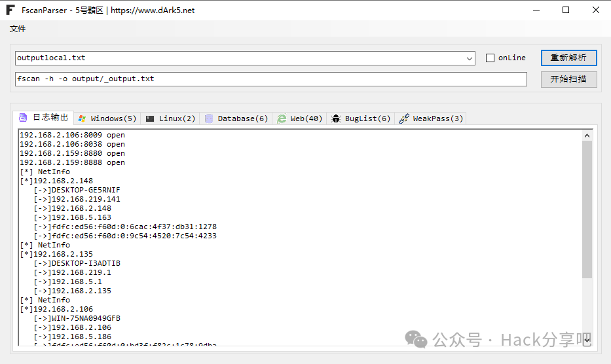Click IPv6 line ending 7c54:4233

click(x=125, y=236)
